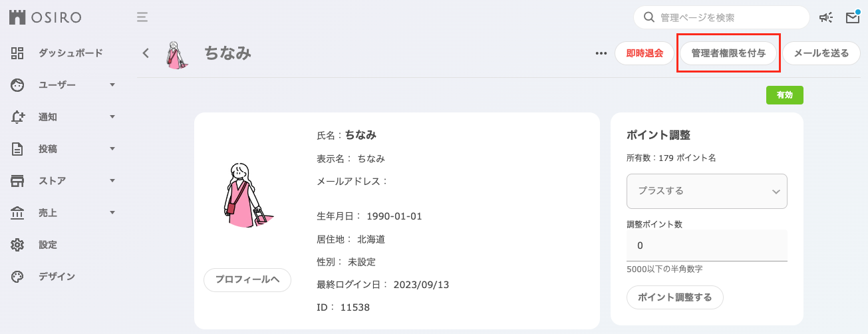Click the OSIRO castle logo
The image size is (868, 334).
(x=17, y=17)
